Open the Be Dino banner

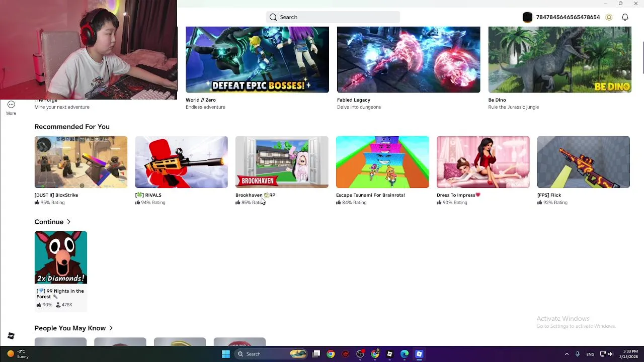pyautogui.click(x=559, y=60)
